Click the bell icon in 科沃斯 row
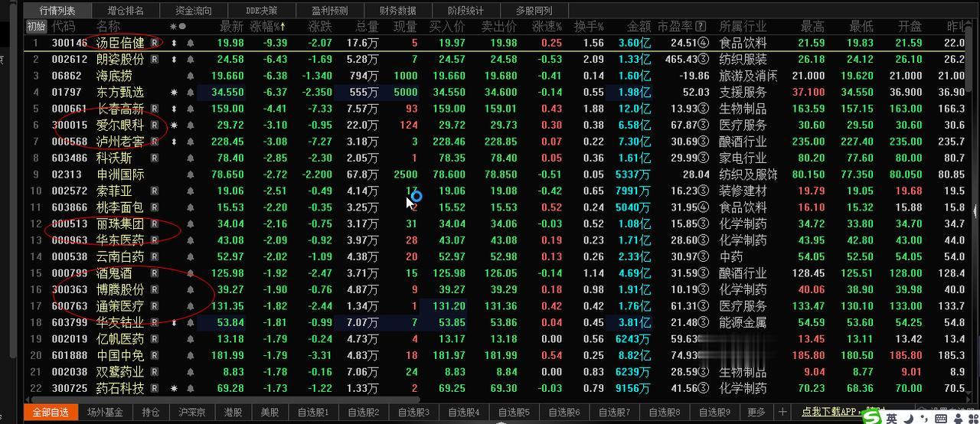 (190, 158)
